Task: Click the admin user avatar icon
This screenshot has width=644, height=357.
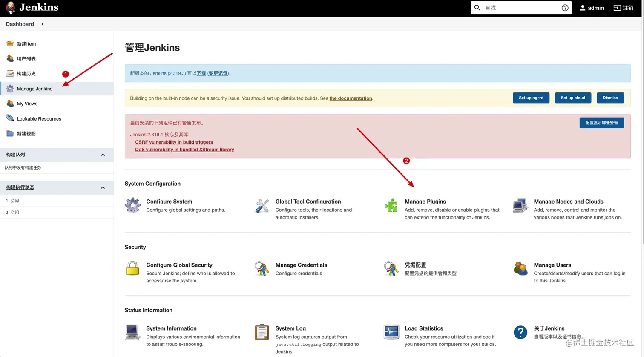Action: click(582, 8)
